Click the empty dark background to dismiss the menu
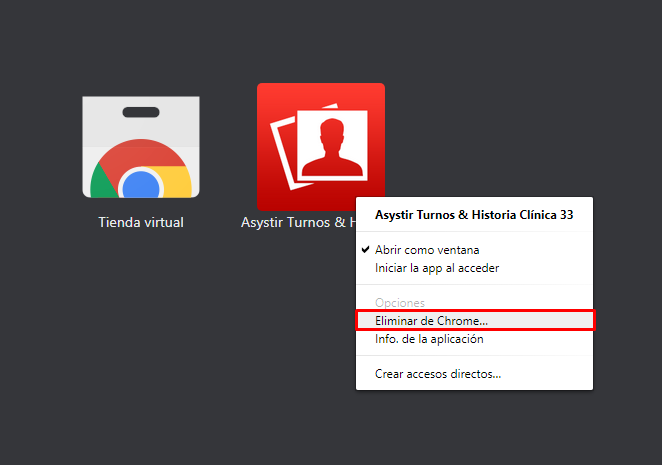Viewport: 662px width, 465px height. point(150,380)
